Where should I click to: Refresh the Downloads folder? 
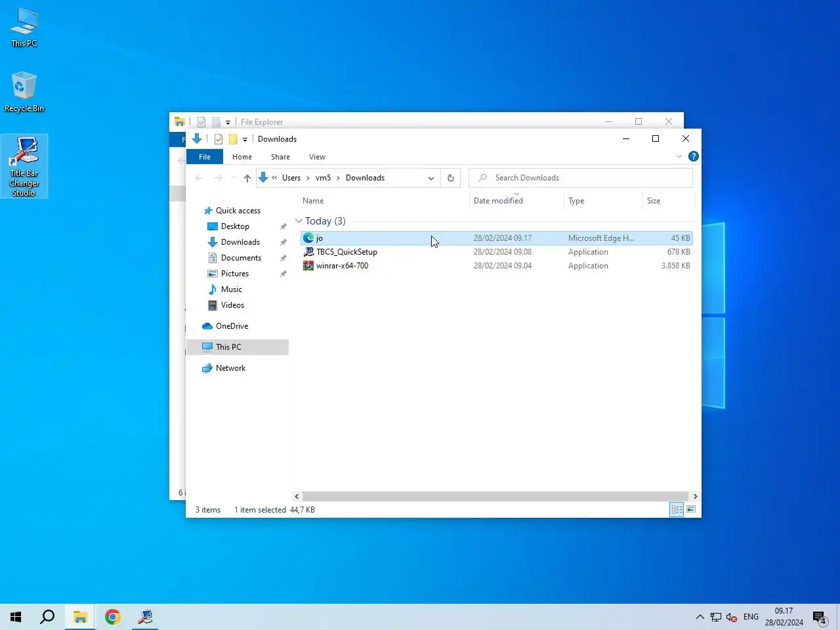point(451,178)
